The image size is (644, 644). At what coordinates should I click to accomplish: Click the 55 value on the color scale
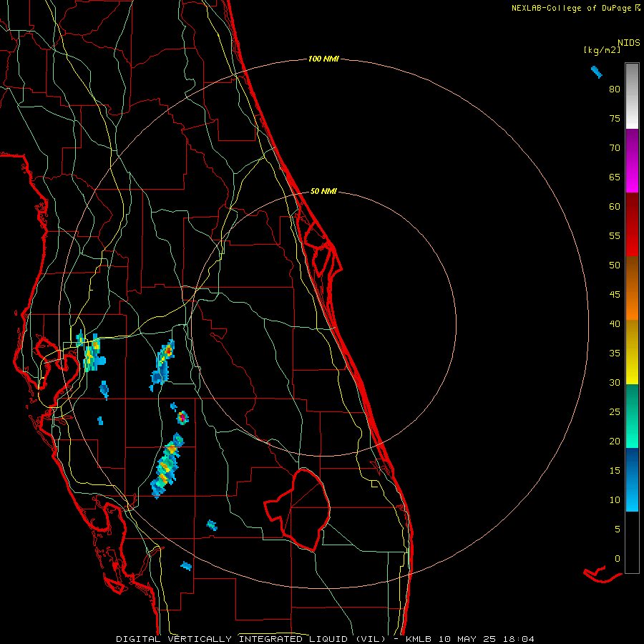pyautogui.click(x=615, y=235)
